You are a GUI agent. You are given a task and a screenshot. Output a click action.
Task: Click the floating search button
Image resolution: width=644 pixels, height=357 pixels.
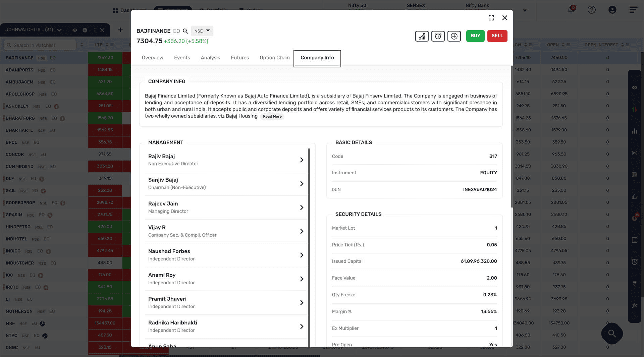coord(612,334)
